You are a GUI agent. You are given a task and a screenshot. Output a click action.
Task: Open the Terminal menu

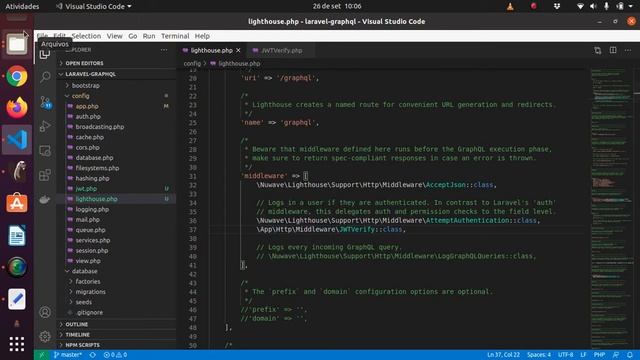[175, 36]
